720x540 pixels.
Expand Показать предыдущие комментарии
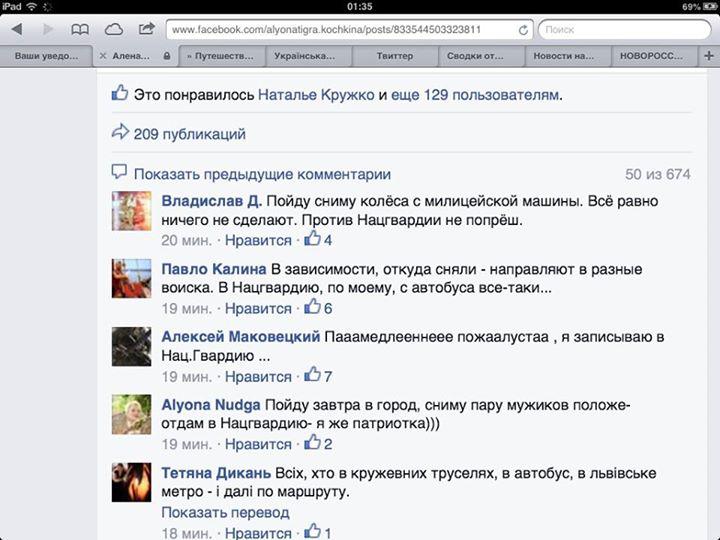point(262,174)
